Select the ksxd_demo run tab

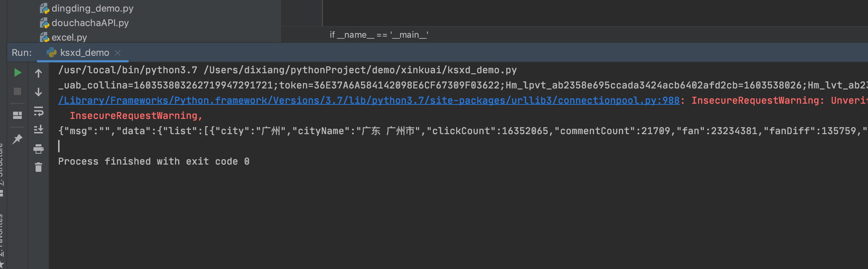click(x=83, y=53)
